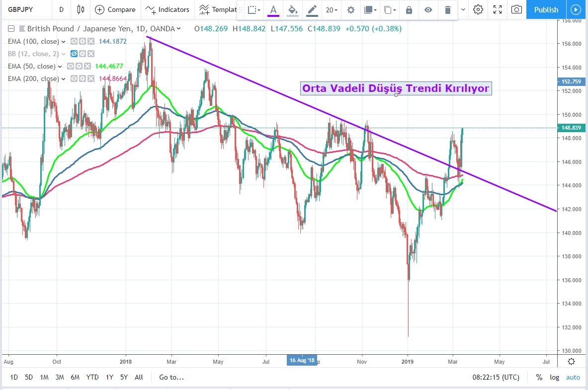Hide the selected drawing with eye icon

click(x=428, y=10)
